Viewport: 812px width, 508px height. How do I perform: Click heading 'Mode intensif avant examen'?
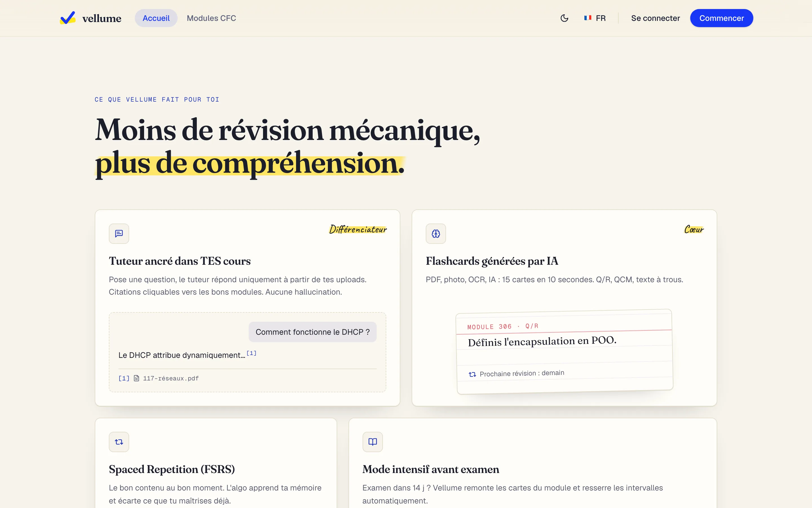(x=431, y=469)
